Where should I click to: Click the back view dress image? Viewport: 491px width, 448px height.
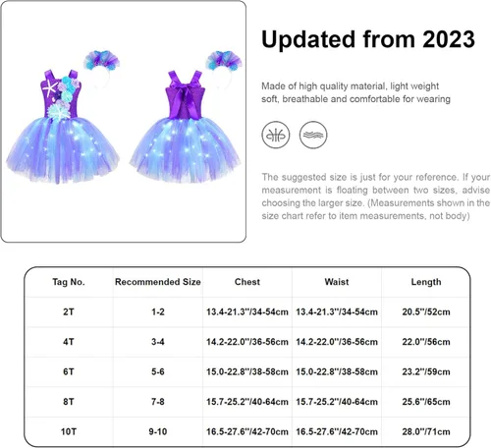tap(185, 127)
